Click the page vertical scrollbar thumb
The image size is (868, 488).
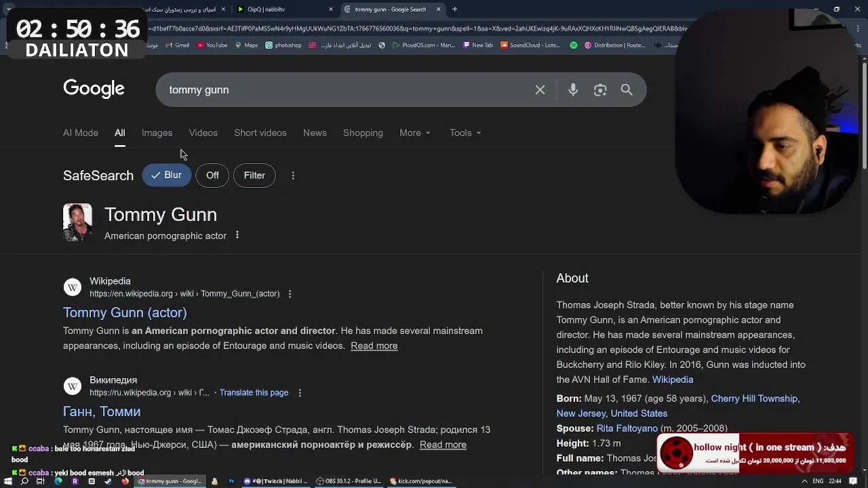pos(864,115)
